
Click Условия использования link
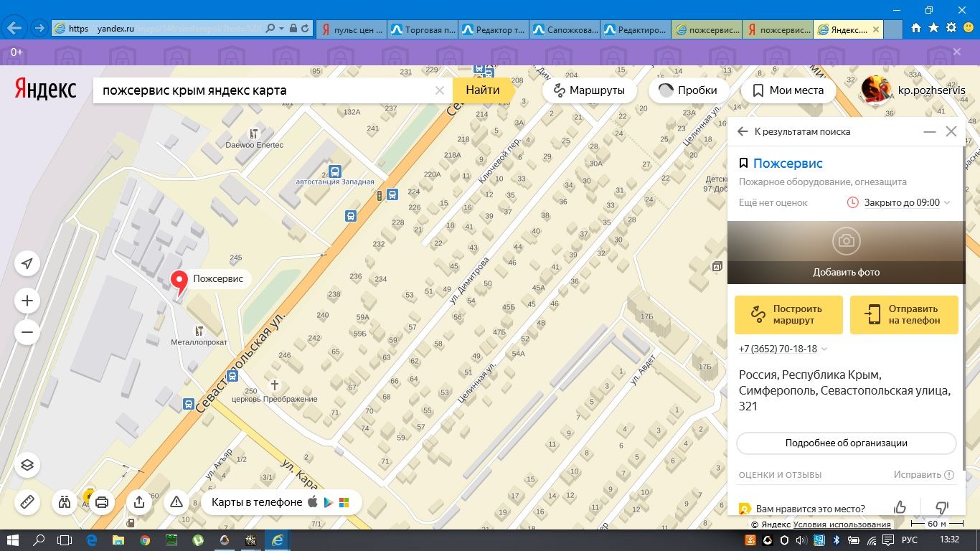[842, 524]
